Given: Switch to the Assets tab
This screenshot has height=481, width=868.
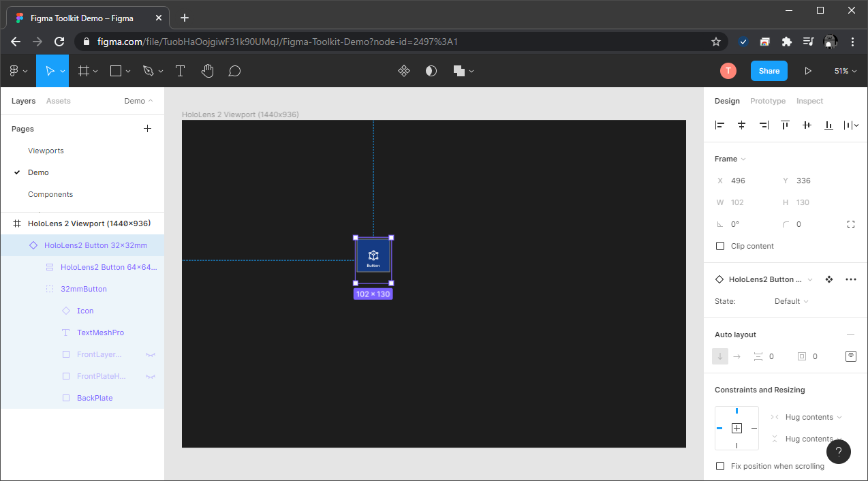Looking at the screenshot, I should (58, 101).
